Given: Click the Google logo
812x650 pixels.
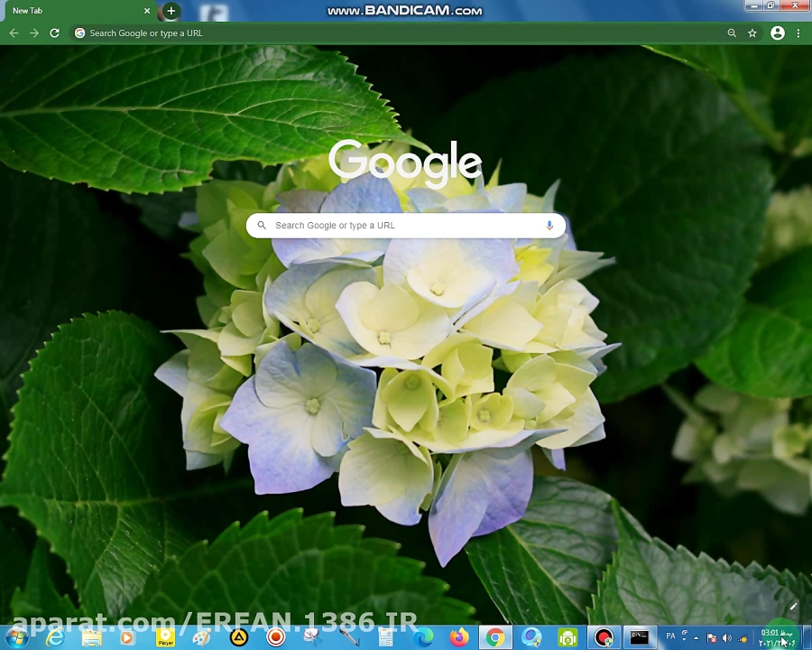Looking at the screenshot, I should [x=405, y=162].
